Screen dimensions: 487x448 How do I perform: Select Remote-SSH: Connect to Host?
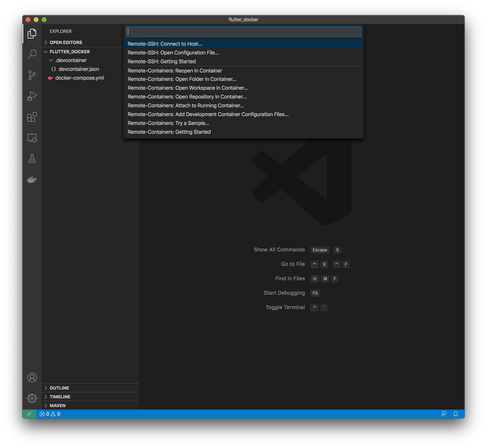165,44
